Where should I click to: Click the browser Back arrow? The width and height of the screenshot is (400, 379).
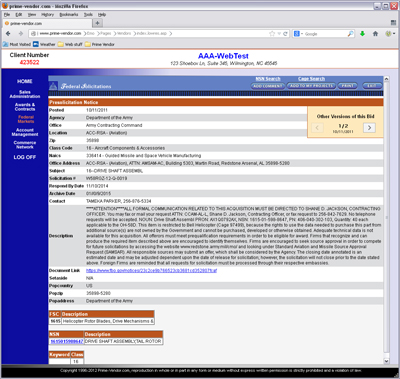point(8,34)
